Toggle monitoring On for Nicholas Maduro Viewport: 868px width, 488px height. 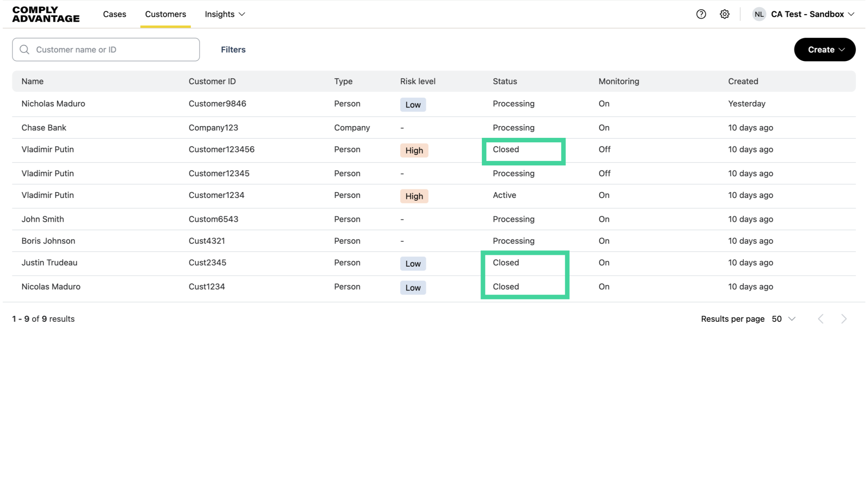[x=604, y=103]
